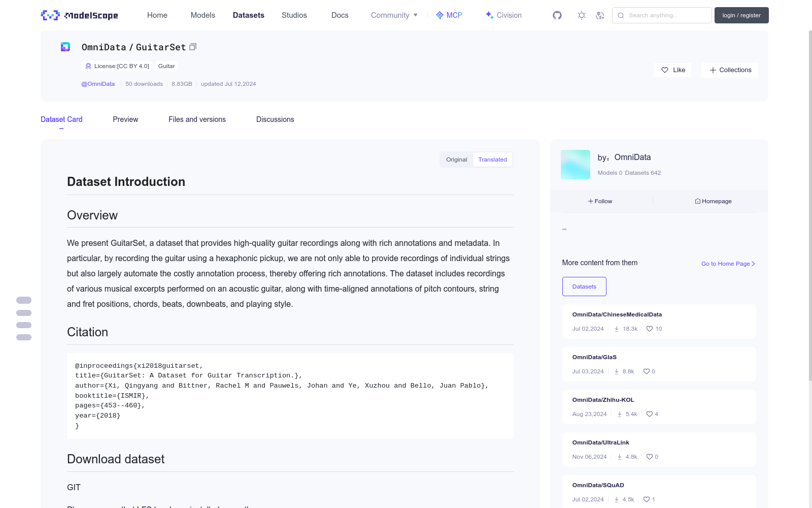Viewport: 812px width, 508px height.
Task: Click the Guitar tag
Action: click(x=166, y=66)
